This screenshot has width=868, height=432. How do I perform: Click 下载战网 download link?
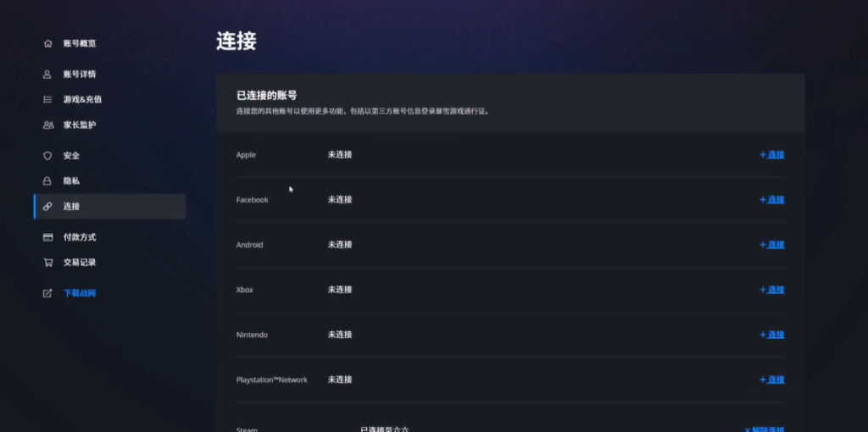coord(80,294)
